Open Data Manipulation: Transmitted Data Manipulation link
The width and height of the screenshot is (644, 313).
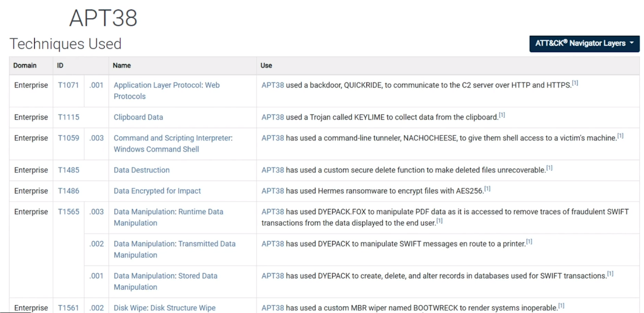tap(175, 249)
